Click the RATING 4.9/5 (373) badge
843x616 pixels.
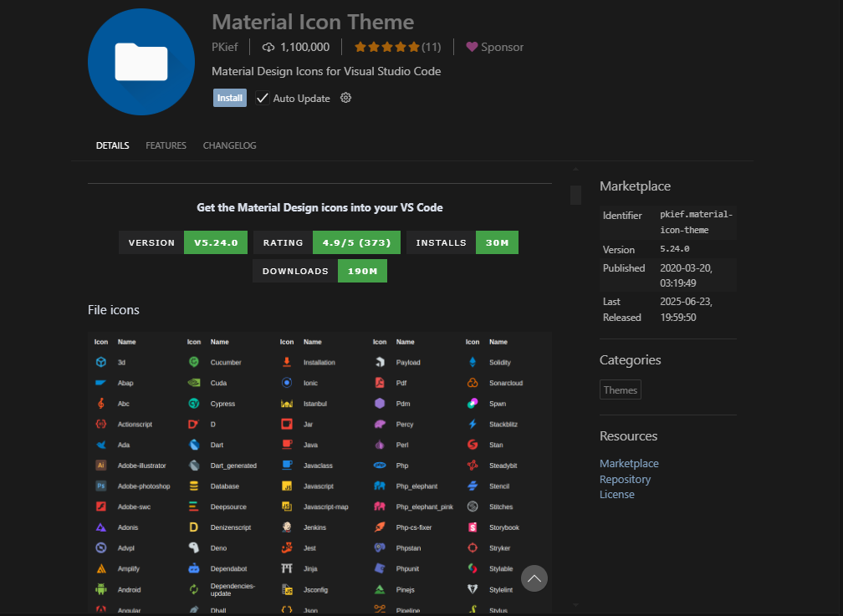pyautogui.click(x=327, y=242)
